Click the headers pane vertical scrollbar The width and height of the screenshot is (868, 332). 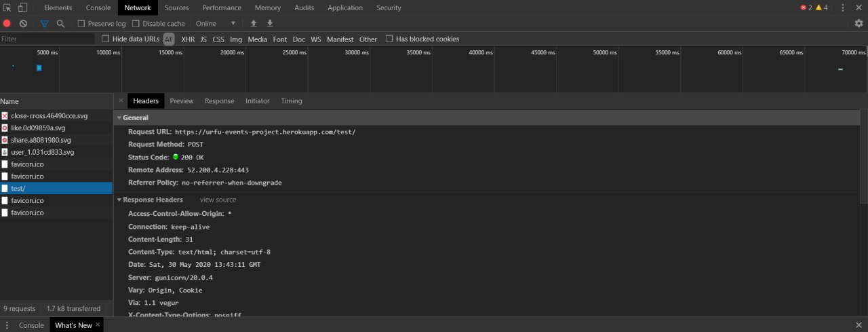(x=864, y=156)
